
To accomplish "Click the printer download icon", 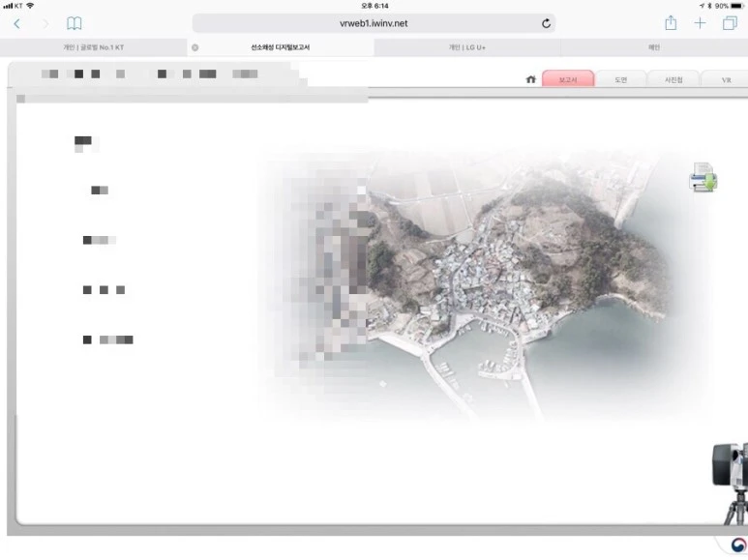I will [x=703, y=177].
